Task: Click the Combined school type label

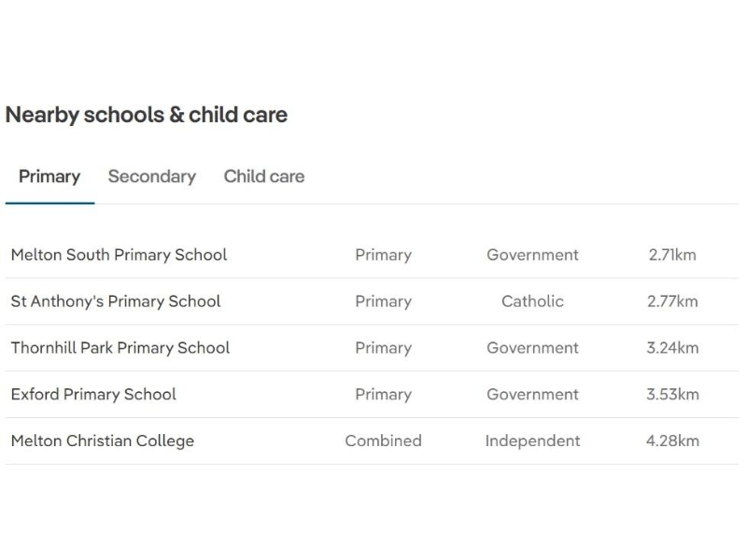Action: pos(383,441)
